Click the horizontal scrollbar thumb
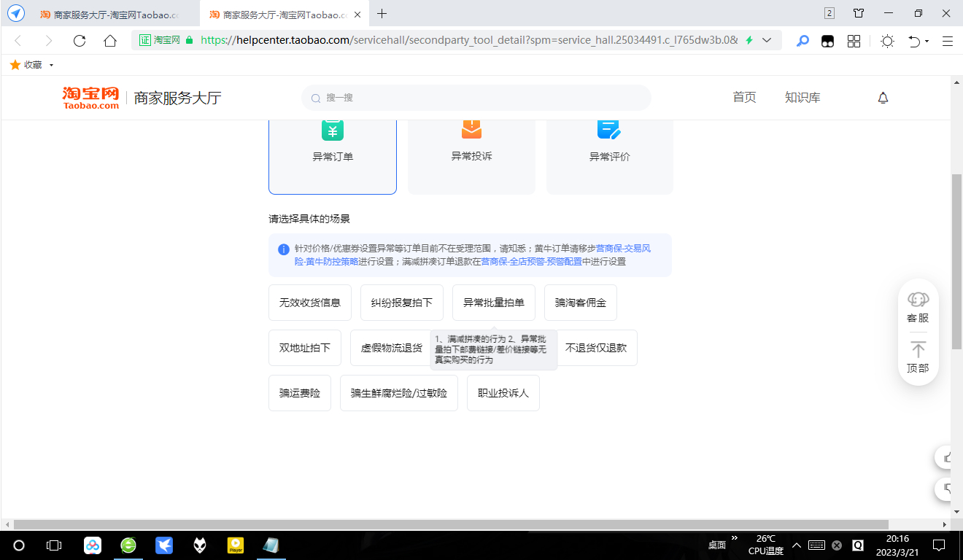Screen dimensions: 963x560 click(x=451, y=525)
